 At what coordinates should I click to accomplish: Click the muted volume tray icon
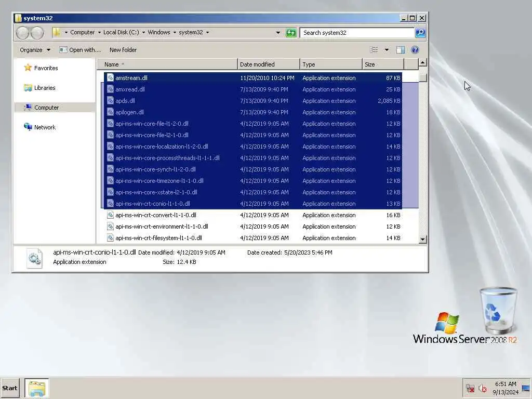point(482,388)
